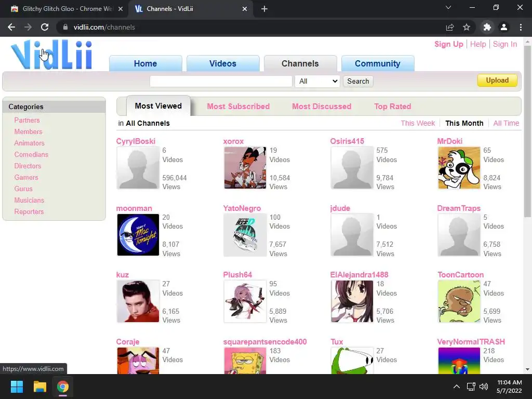Click the VidLii search input field
Screen dimensions: 532x399
[x=221, y=81]
